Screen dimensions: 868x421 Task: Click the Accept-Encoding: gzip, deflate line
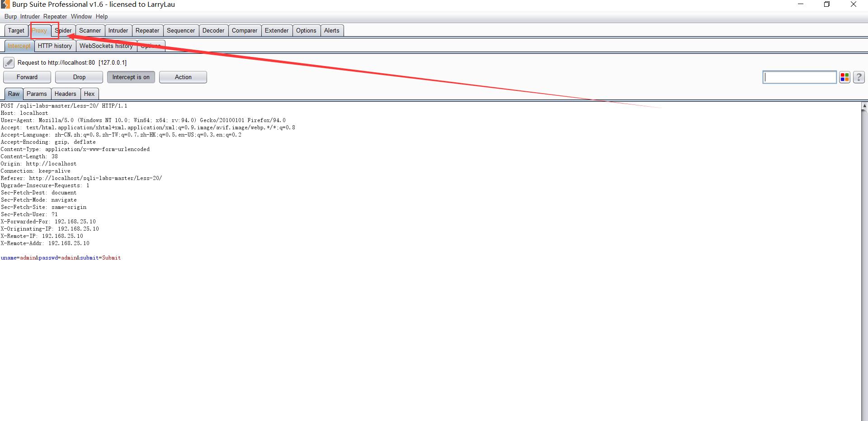(48, 142)
